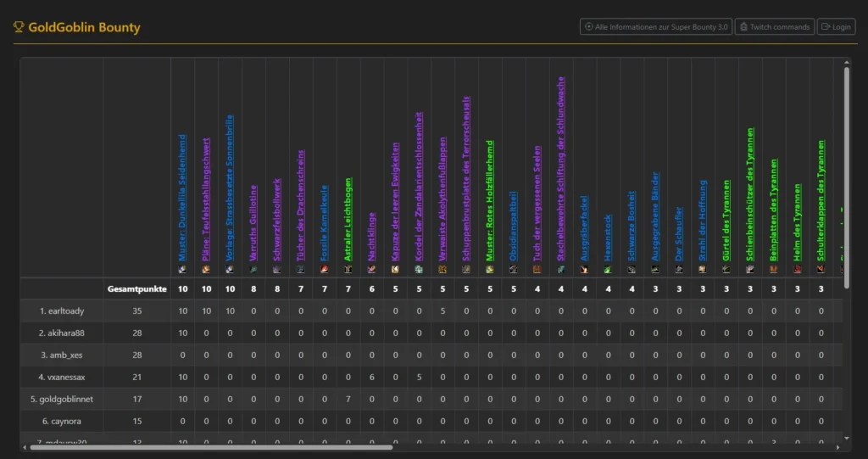The width and height of the screenshot is (868, 459).
Task: Select player row 1. earltoady
Action: coord(431,311)
